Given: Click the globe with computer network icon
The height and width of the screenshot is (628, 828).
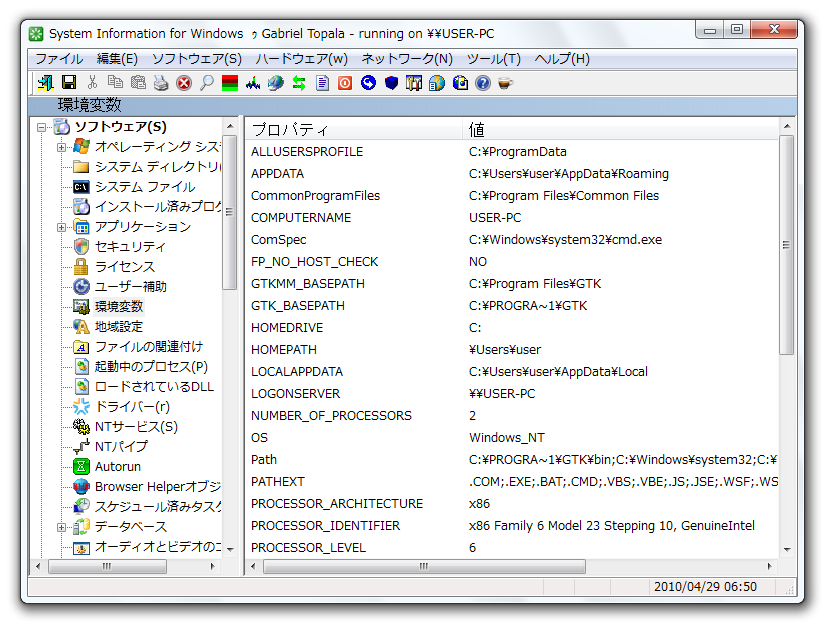Looking at the screenshot, I should pyautogui.click(x=276, y=83).
